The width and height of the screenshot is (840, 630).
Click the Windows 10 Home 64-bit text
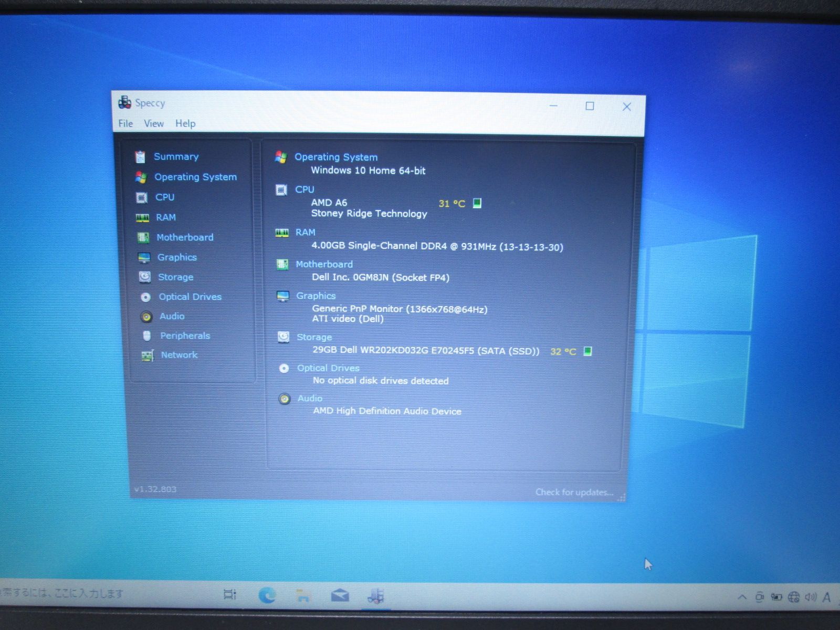(x=368, y=171)
